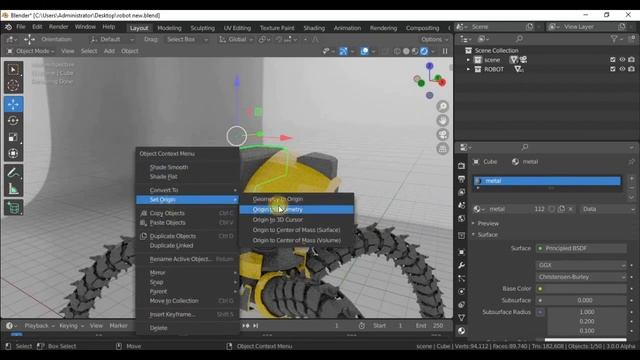
Task: Toggle show gizmo button
Action: coord(343,51)
